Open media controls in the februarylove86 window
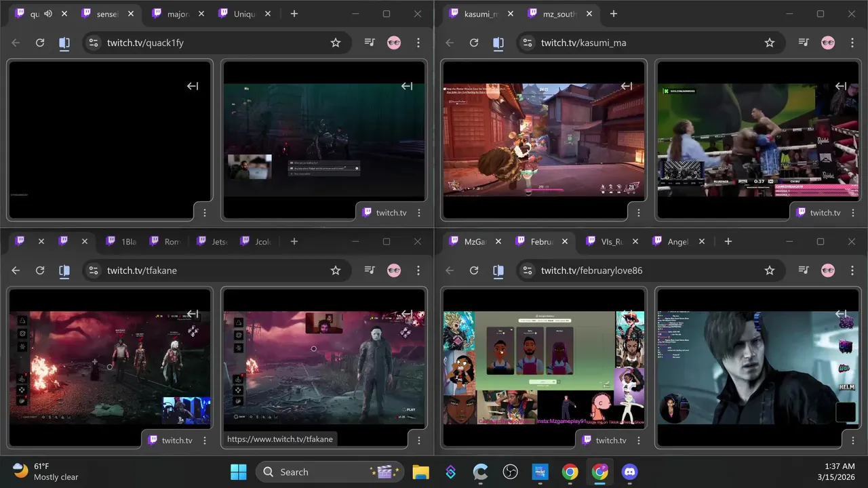The height and width of the screenshot is (488, 868). [x=804, y=270]
